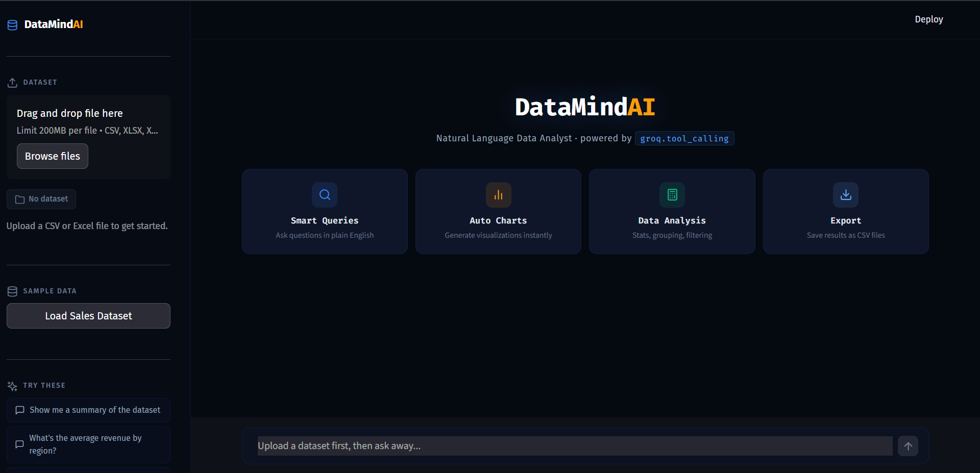The height and width of the screenshot is (473, 980).
Task: Click the database icon beside SAMPLE DATA
Action: 12,291
